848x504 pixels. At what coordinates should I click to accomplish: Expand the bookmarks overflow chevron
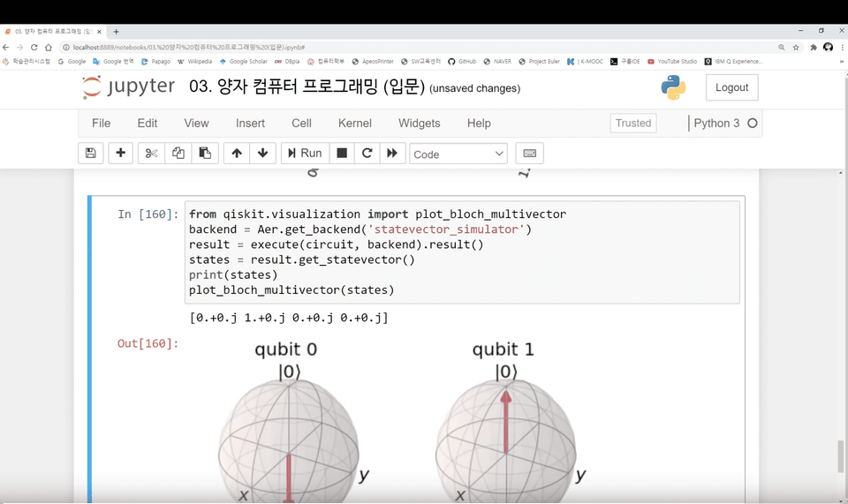point(842,62)
